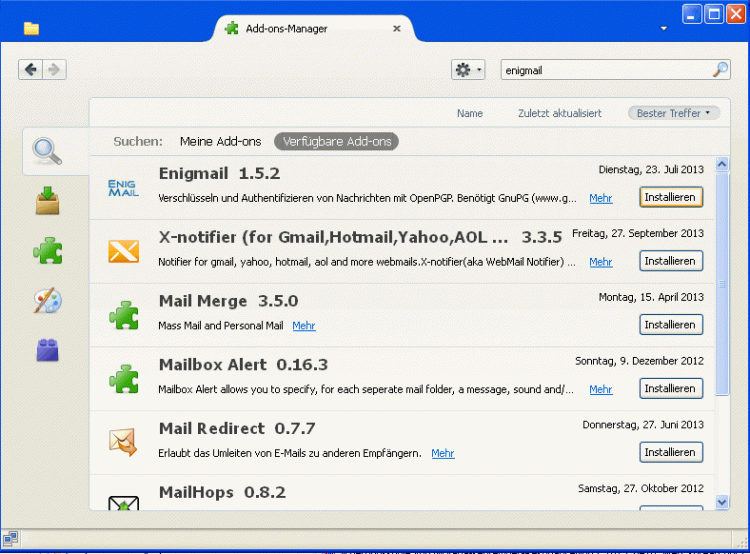Open the gear tools dropdown menu
The height and width of the screenshot is (554, 750).
tap(468, 70)
